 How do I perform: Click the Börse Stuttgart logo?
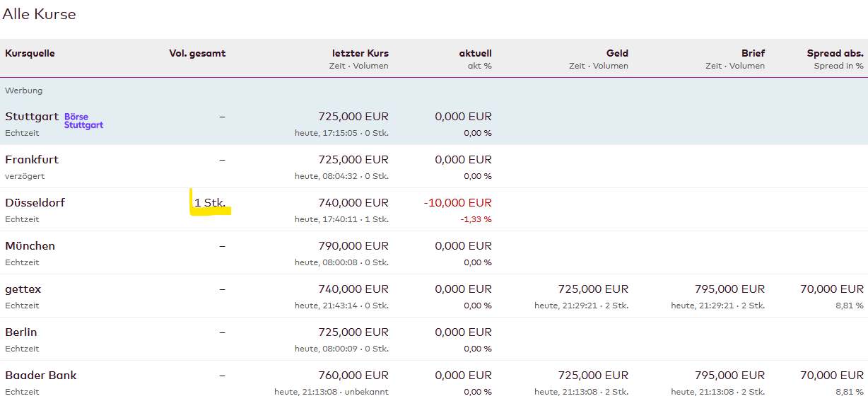[83, 121]
